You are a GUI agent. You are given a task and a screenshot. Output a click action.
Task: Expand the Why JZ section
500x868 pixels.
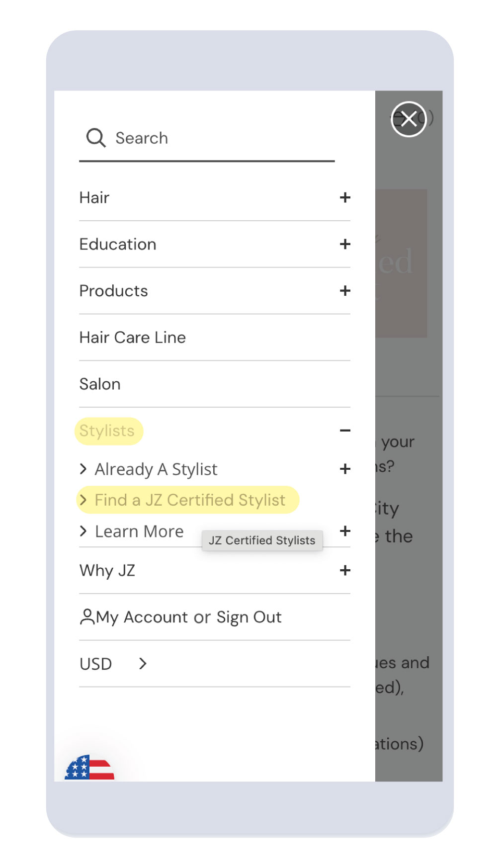[x=345, y=570]
